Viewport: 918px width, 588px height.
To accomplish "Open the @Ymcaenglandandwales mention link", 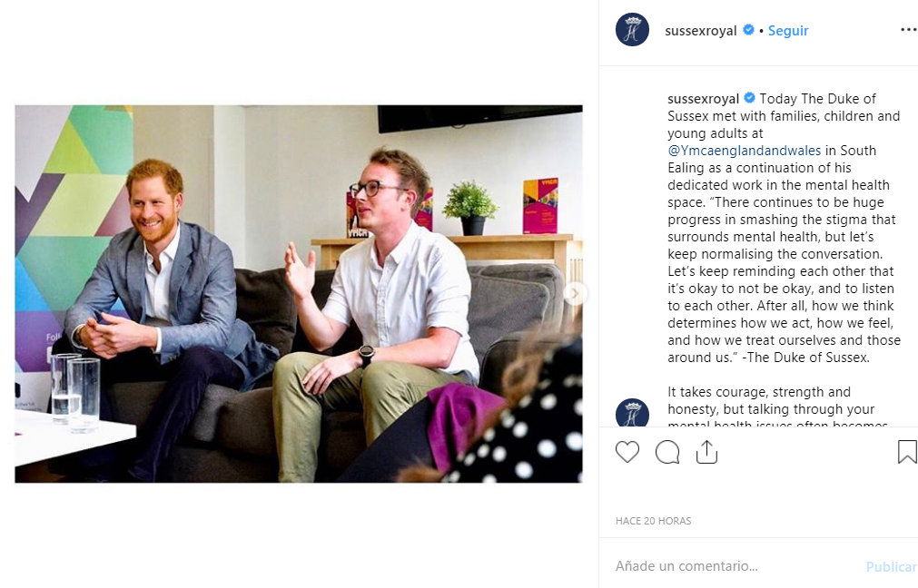I will pyautogui.click(x=745, y=151).
